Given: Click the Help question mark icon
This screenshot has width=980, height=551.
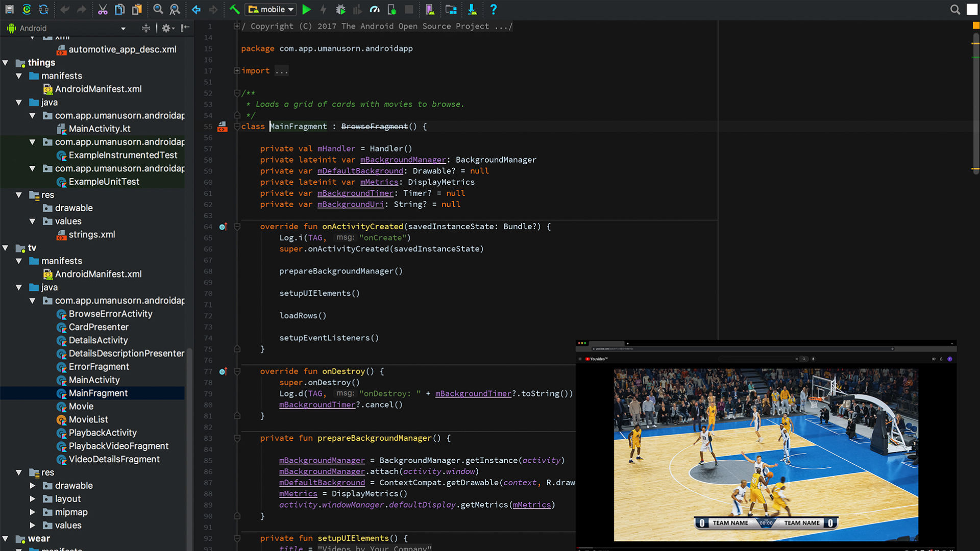Looking at the screenshot, I should tap(493, 9).
